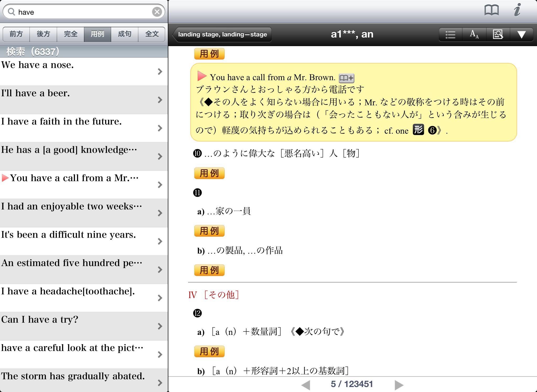Open the table of contents list icon
This screenshot has height=392, width=537.
[x=450, y=34]
